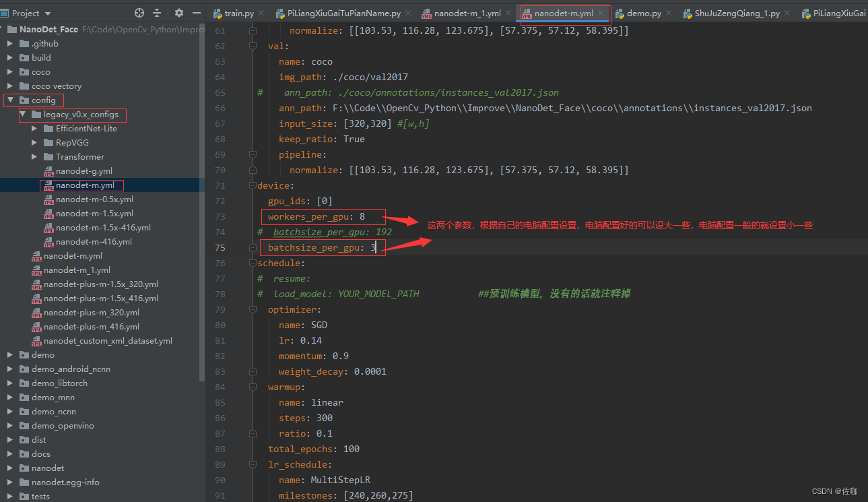Close the PiLiangXiuGaiTuPianName.py tab
868x502 pixels.
pyautogui.click(x=407, y=13)
